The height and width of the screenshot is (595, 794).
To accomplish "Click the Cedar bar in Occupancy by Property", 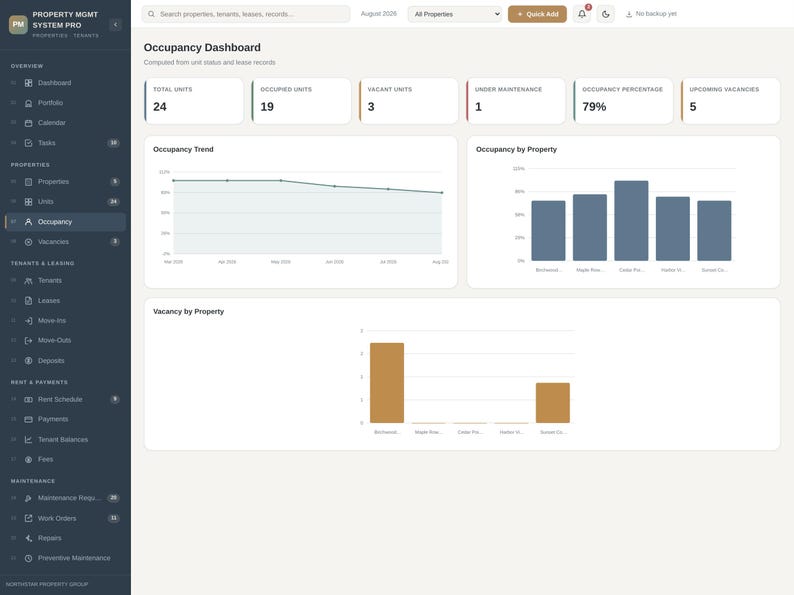I will pyautogui.click(x=631, y=221).
